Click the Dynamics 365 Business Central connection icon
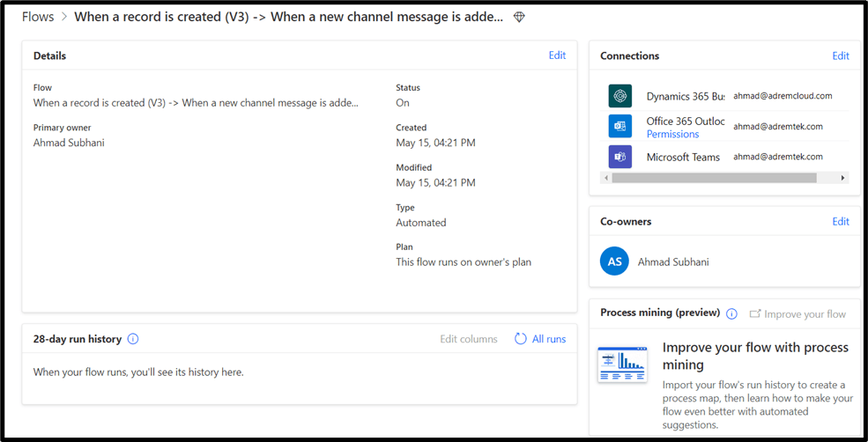Viewport: 868px width, 442px height. pos(619,96)
